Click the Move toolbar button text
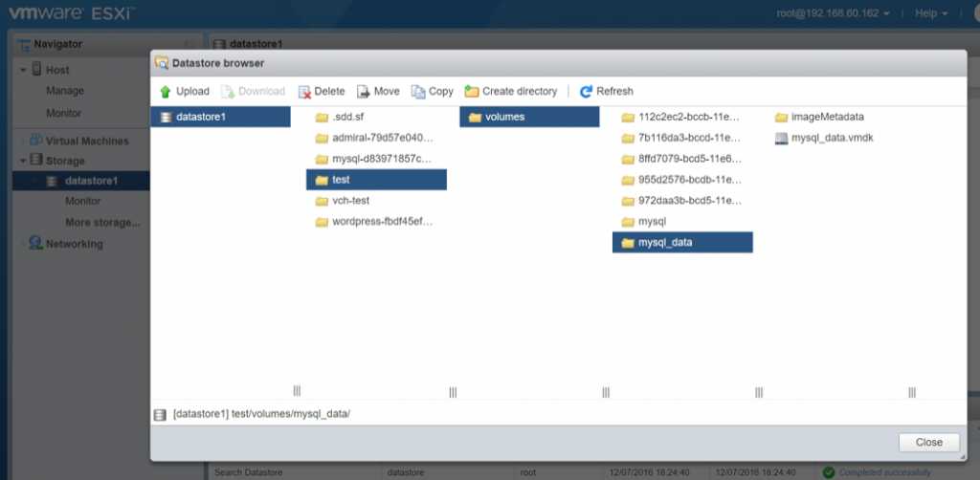 387,91
